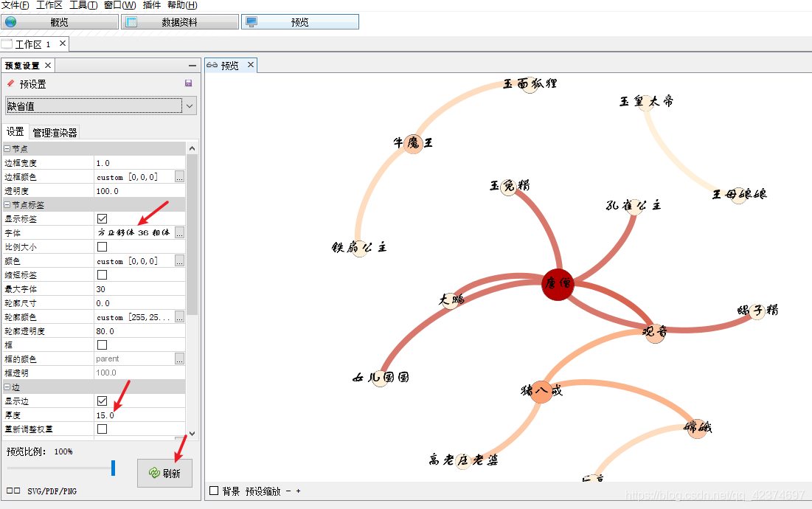Collapse the 节点标签 property group
Image resolution: width=812 pixels, height=509 pixels.
tap(7, 205)
